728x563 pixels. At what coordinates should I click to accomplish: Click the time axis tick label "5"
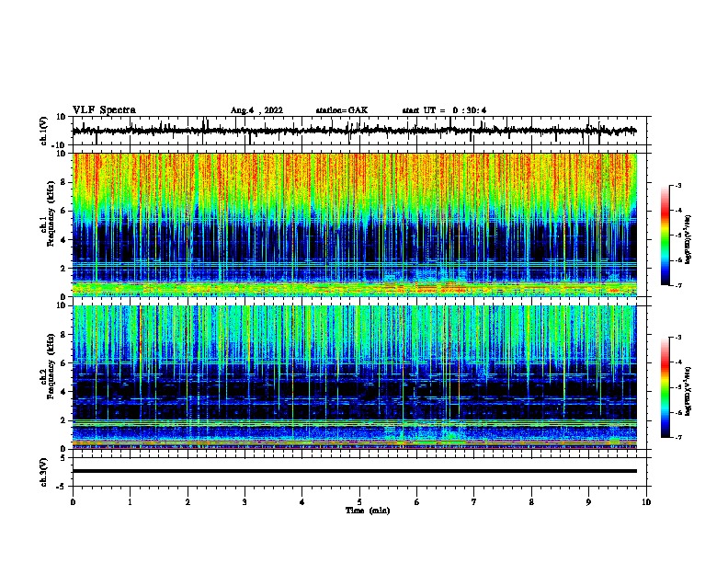coord(359,502)
